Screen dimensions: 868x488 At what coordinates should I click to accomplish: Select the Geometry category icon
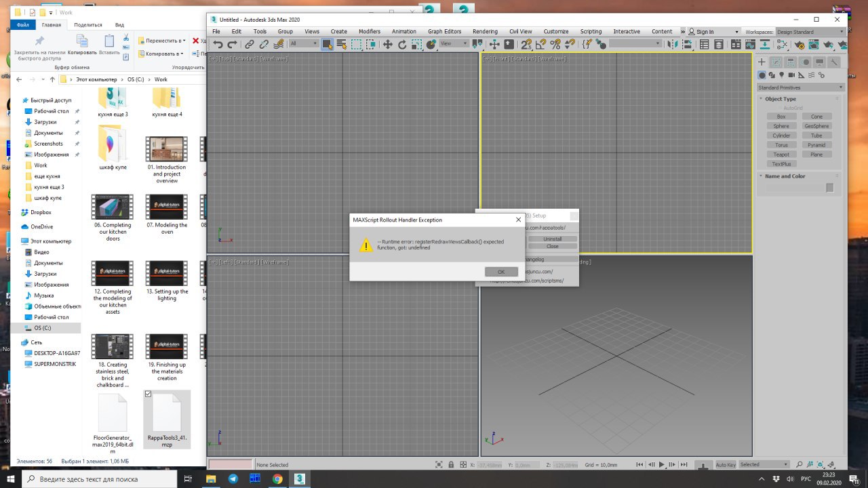point(762,75)
